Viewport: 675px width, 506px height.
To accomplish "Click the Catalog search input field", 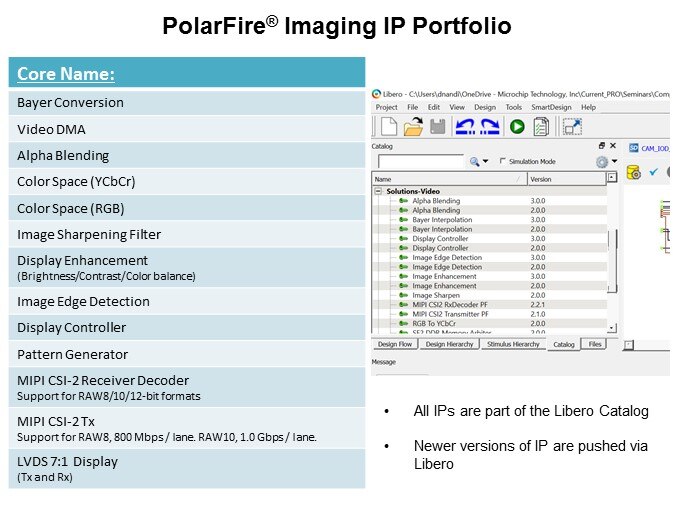I will 421,161.
